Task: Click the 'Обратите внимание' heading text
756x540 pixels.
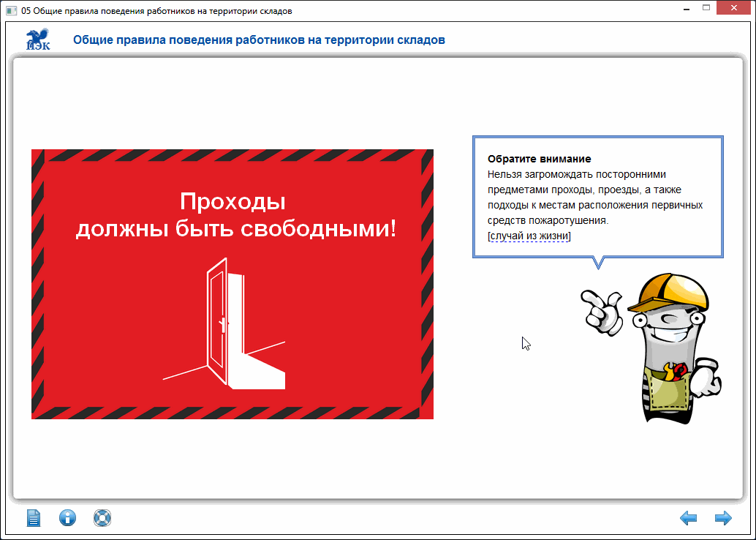Action: tap(539, 159)
